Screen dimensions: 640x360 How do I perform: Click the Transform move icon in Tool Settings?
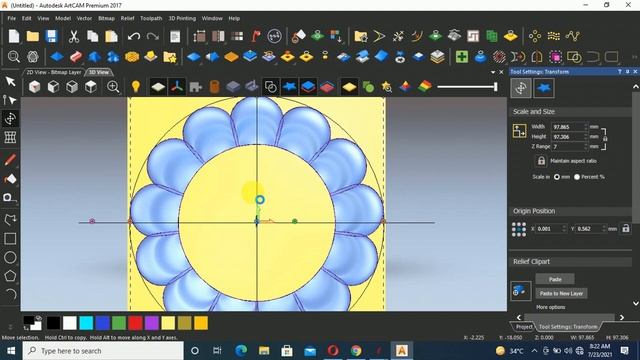521,88
